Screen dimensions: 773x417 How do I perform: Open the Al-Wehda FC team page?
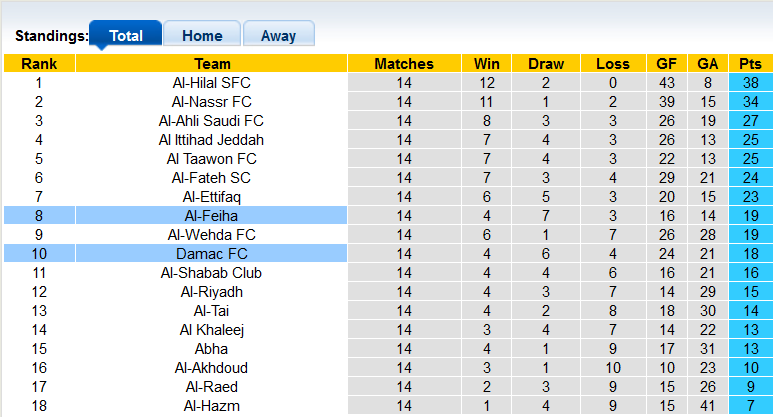coord(211,235)
